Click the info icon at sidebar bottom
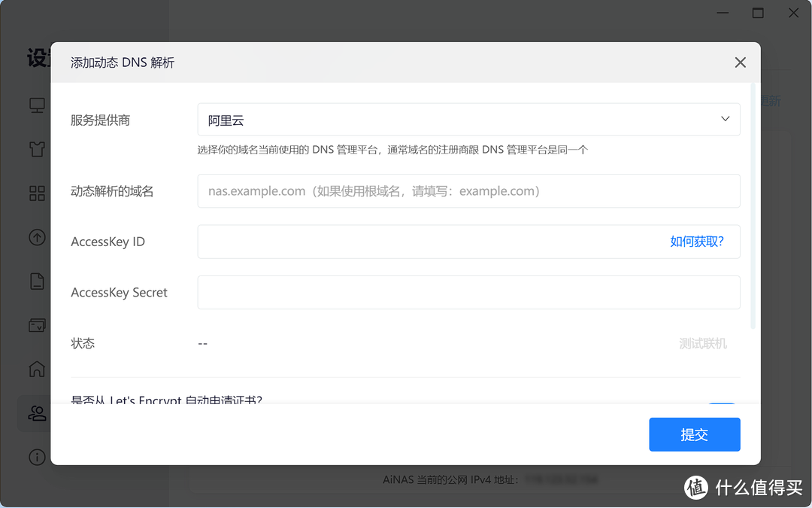Viewport: 812px width, 508px height. (37, 457)
